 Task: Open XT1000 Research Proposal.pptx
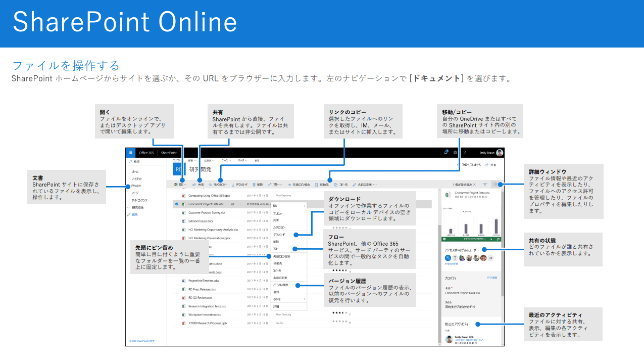coord(208,323)
